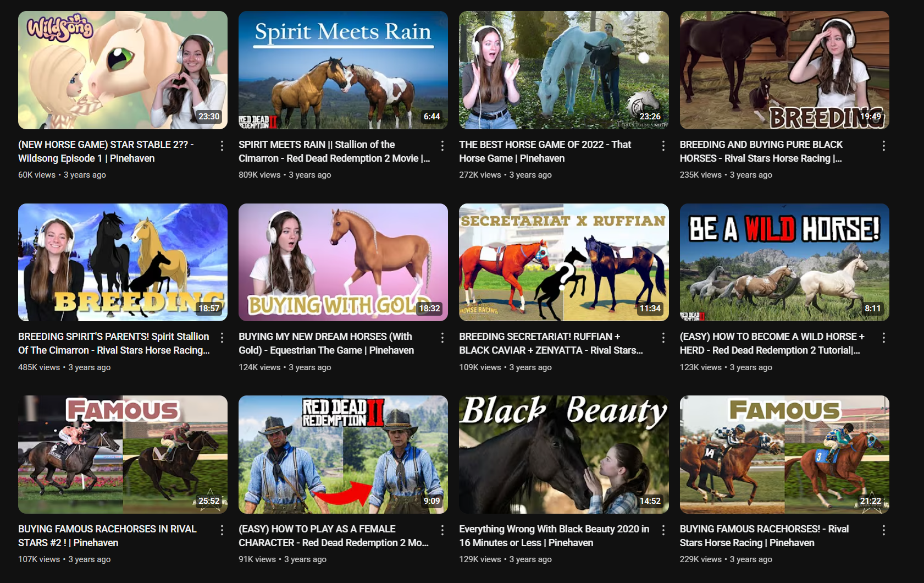The width and height of the screenshot is (924, 583).
Task: Click the 23:26 duration badge
Action: pos(650,117)
